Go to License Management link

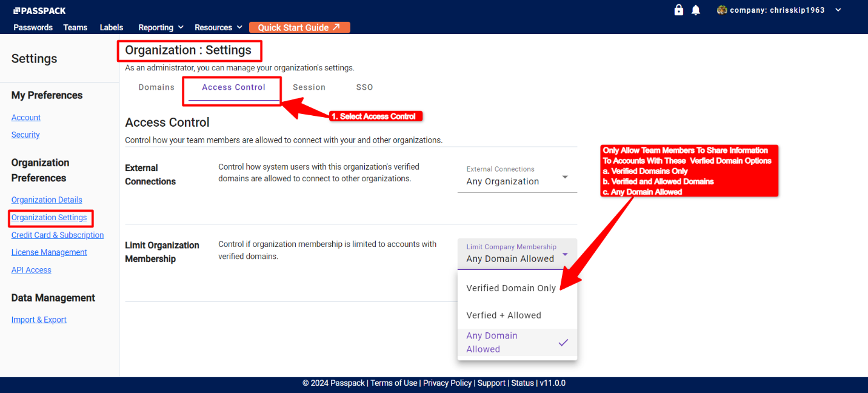pyautogui.click(x=49, y=252)
